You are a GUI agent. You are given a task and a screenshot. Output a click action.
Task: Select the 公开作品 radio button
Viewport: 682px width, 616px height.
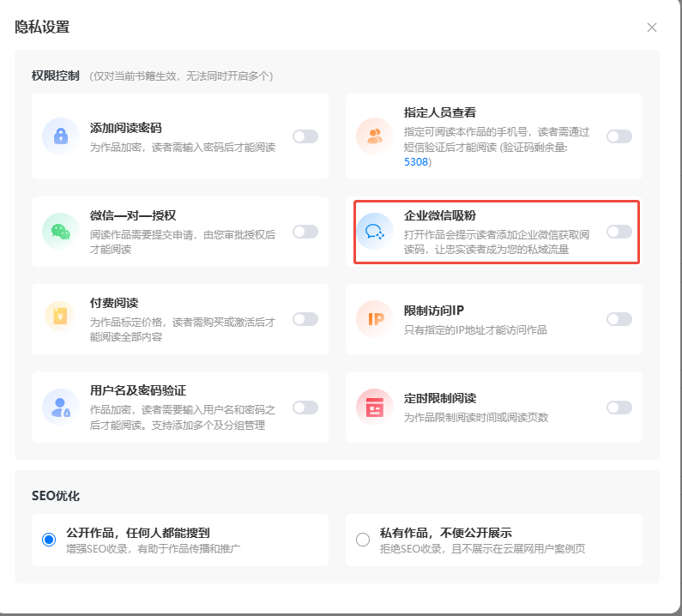(49, 540)
